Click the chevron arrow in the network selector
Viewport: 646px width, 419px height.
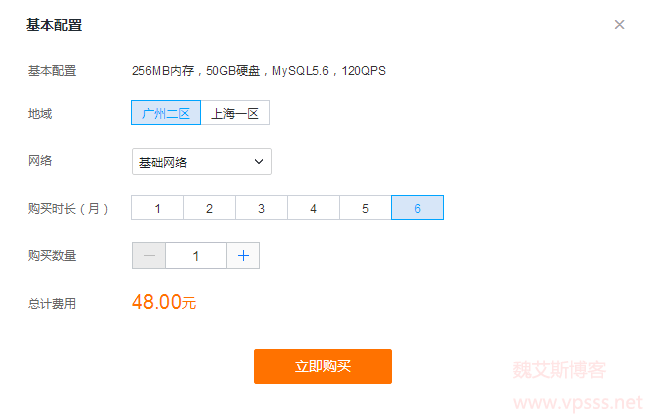point(259,162)
